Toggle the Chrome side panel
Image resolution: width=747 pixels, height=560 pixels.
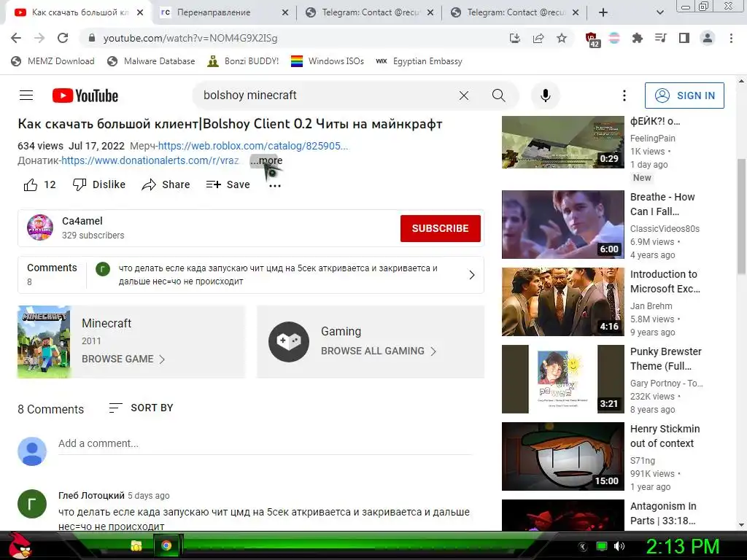(x=684, y=38)
